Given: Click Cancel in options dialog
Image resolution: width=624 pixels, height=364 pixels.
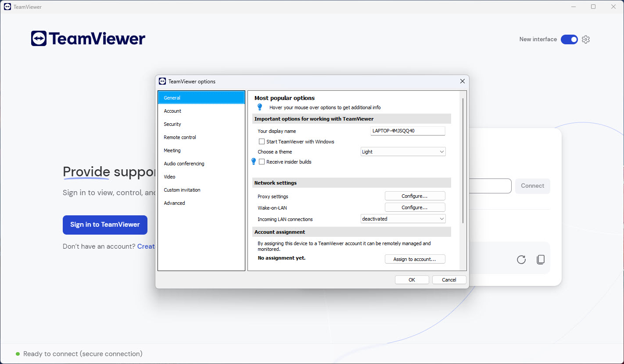Looking at the screenshot, I should click(449, 280).
